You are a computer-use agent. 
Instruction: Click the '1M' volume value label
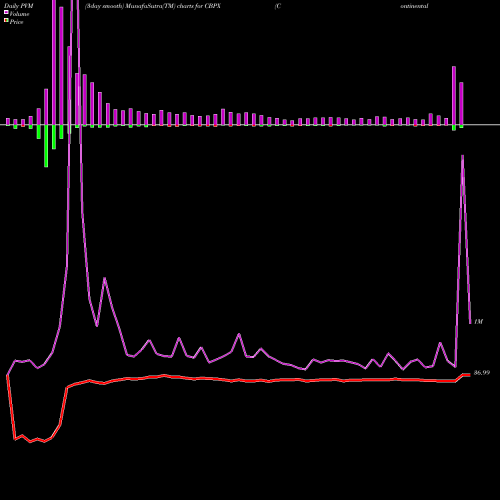click(478, 322)
